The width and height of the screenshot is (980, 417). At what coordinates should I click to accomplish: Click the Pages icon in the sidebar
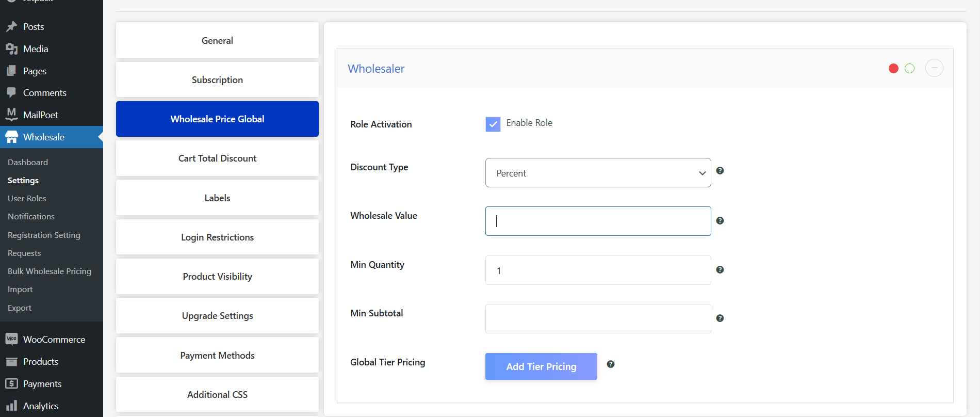coord(11,71)
